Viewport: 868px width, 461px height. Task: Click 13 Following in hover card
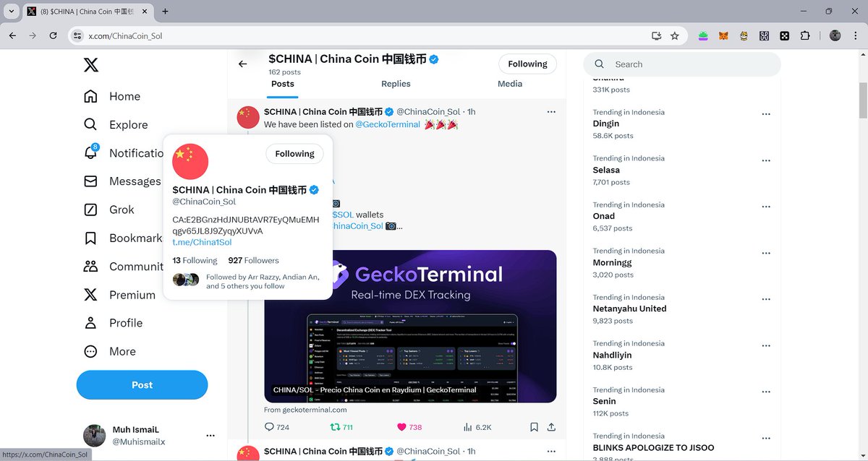coord(195,260)
